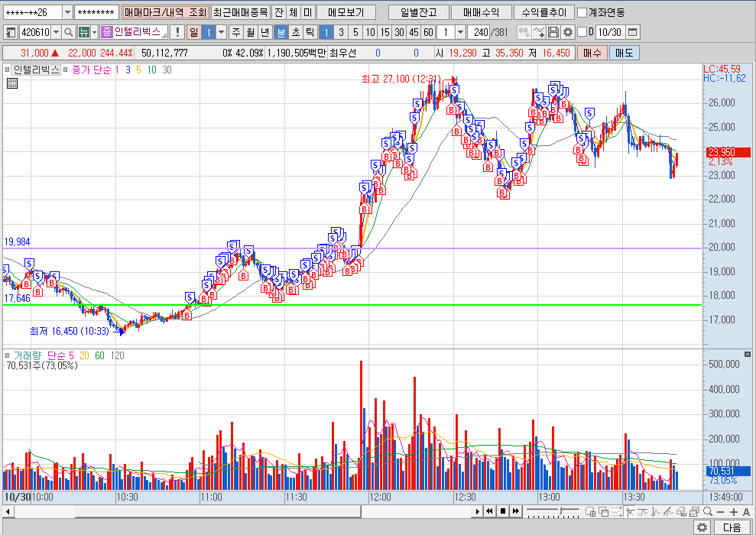Viewport: 756px width, 535px height.
Task: Click the zoom magnifier in bottom toolbar
Action: coord(708,511)
